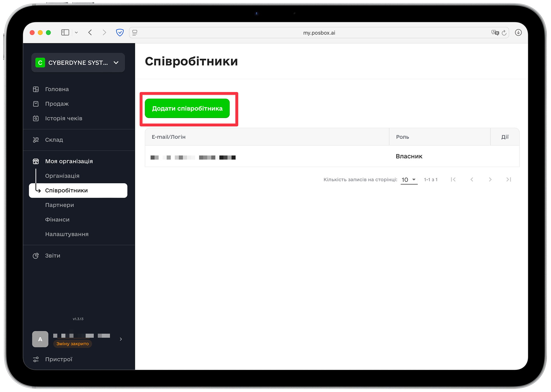Image resolution: width=551 pixels, height=392 pixels.
Task: Select Партнери in the sidebar submenu
Action: (59, 205)
